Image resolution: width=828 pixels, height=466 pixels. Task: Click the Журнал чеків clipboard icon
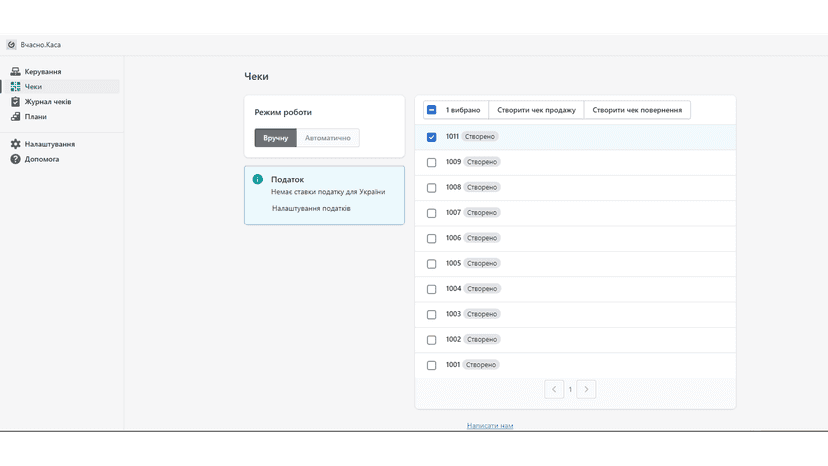pyautogui.click(x=15, y=101)
